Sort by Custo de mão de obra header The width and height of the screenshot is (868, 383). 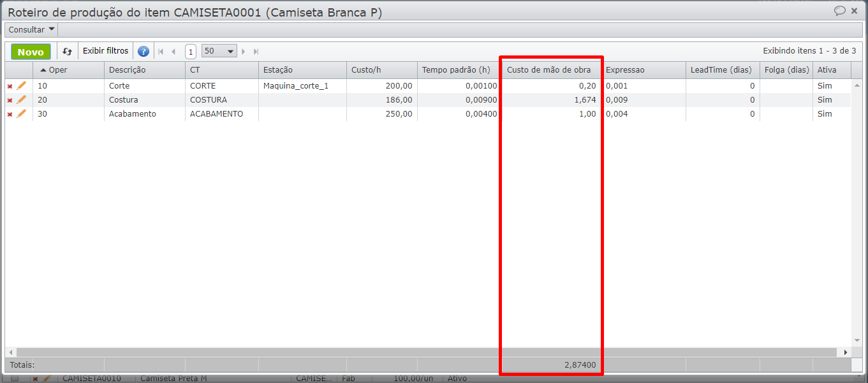pyautogui.click(x=551, y=69)
